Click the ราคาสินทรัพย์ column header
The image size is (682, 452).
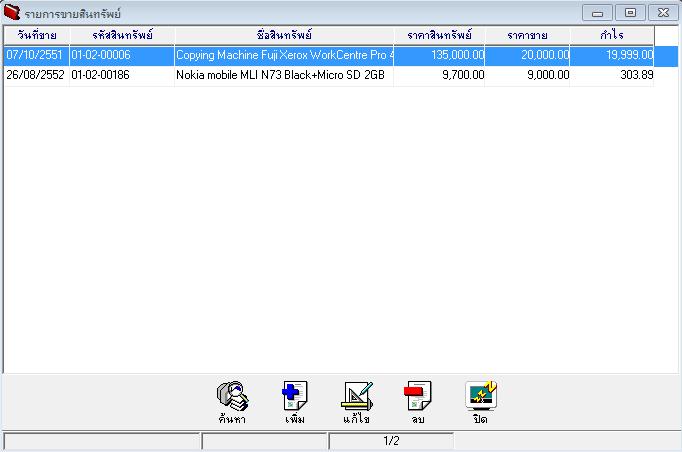pos(439,36)
